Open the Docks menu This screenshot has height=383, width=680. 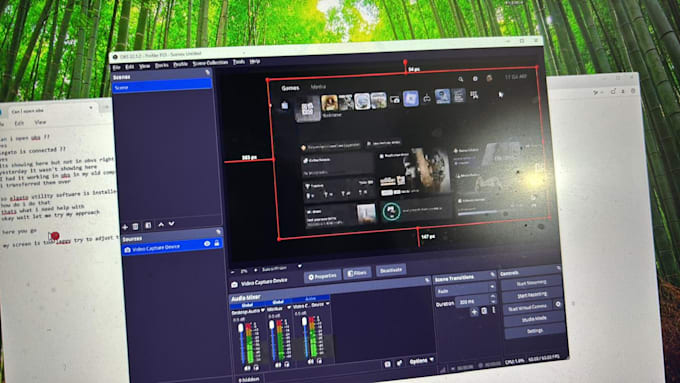pyautogui.click(x=162, y=65)
